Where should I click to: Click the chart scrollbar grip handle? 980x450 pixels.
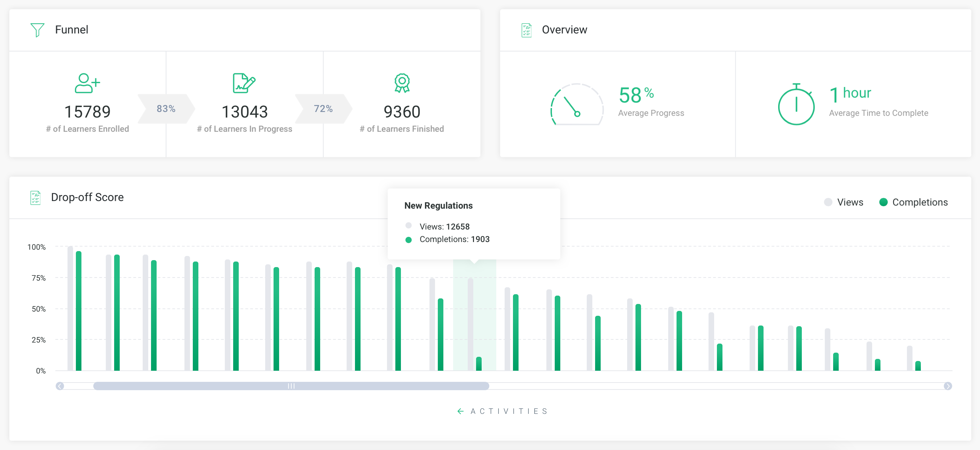click(291, 386)
